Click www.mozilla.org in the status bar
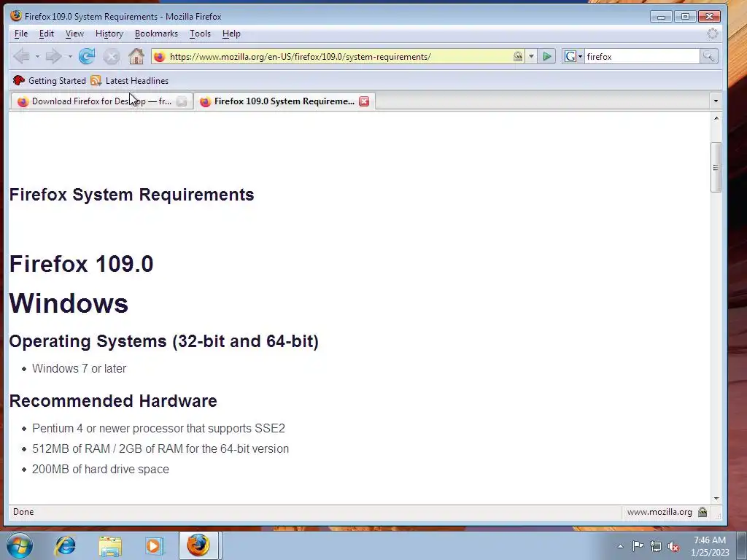 659,512
